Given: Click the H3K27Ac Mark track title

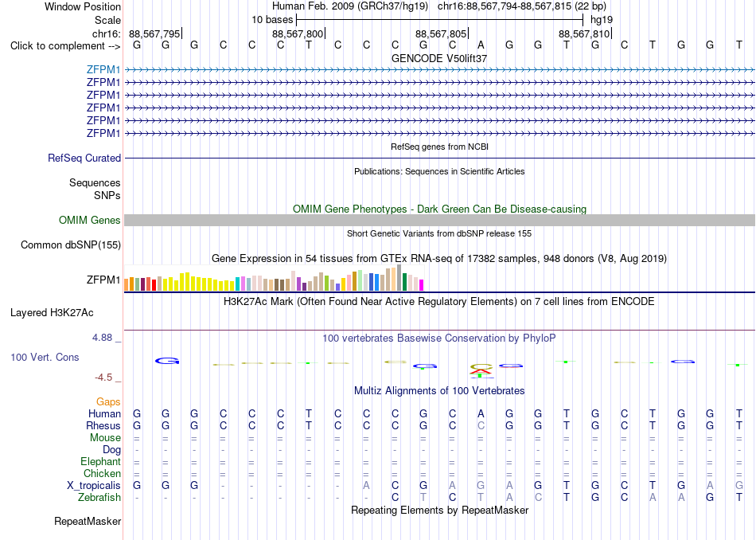Looking at the screenshot, I should pos(439,302).
